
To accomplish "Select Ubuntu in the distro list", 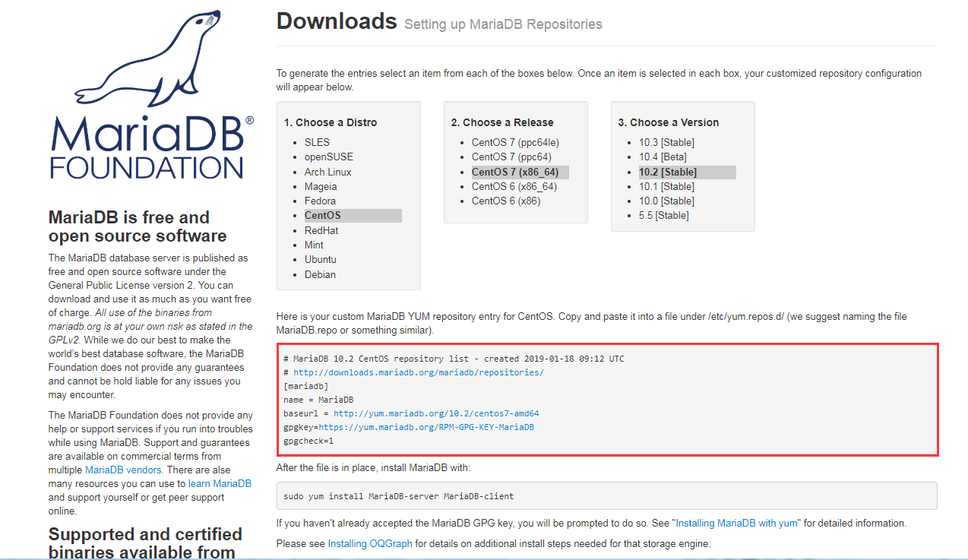I will [x=320, y=259].
